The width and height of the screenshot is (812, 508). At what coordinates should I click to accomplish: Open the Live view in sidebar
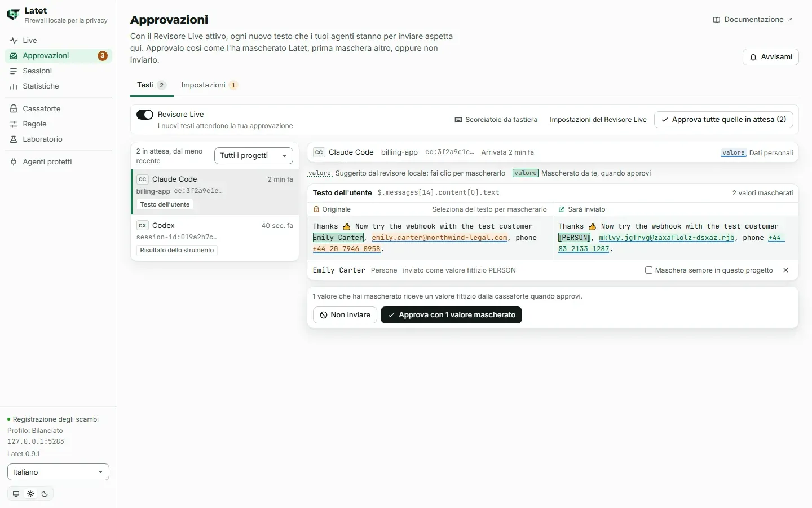[58, 41]
